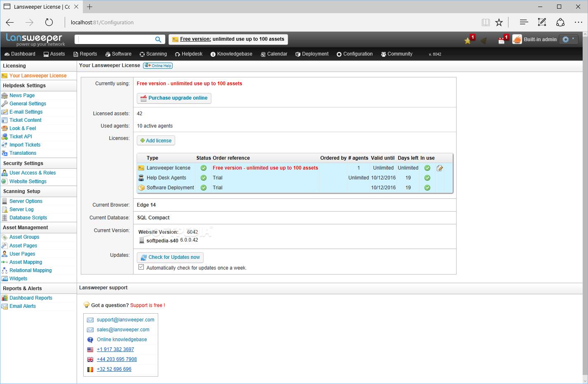The image size is (588, 384).
Task: Click the Free version banner in the header
Action: 228,39
